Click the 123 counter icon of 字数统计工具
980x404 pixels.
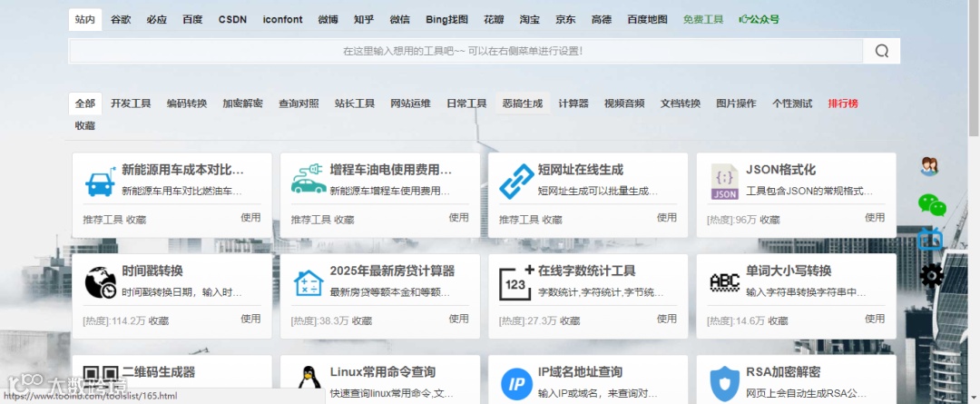coord(516,282)
